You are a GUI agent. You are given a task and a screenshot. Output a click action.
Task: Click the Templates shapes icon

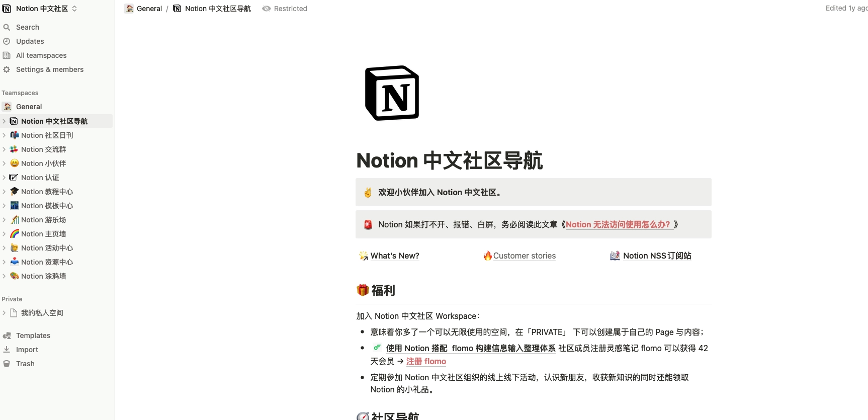7,335
